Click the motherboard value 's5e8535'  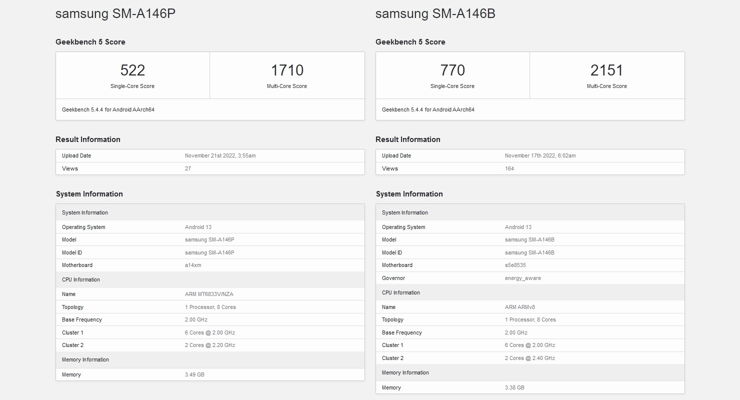click(515, 265)
